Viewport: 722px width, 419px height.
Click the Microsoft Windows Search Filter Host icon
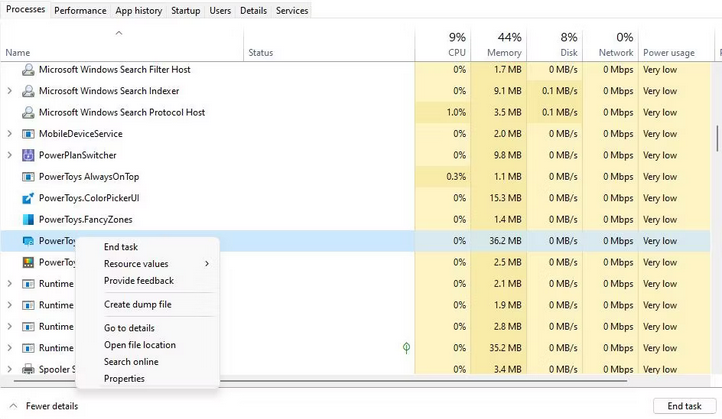28,70
